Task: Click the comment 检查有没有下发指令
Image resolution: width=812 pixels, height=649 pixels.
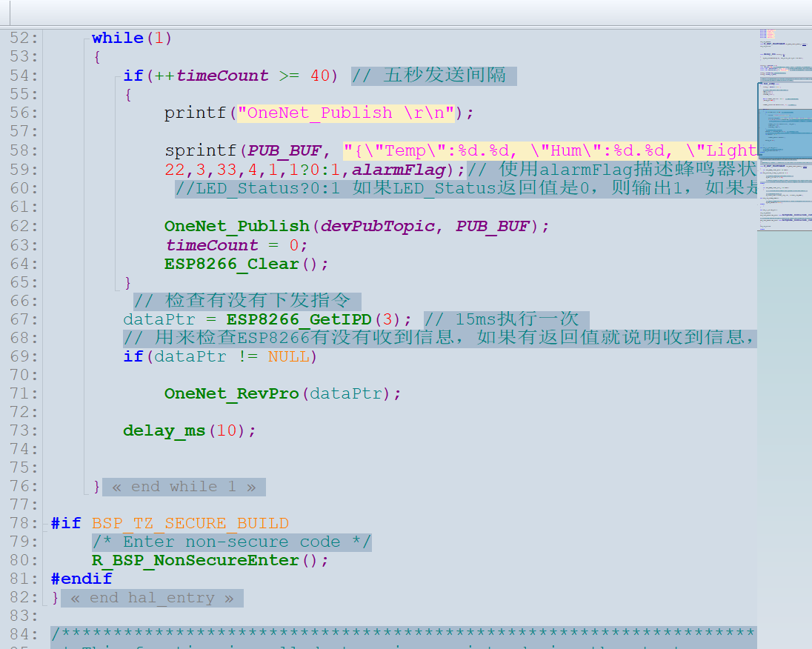Action: pyautogui.click(x=247, y=301)
